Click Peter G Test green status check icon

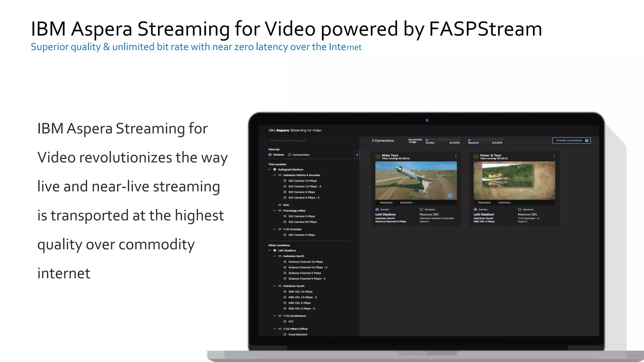[x=476, y=156]
